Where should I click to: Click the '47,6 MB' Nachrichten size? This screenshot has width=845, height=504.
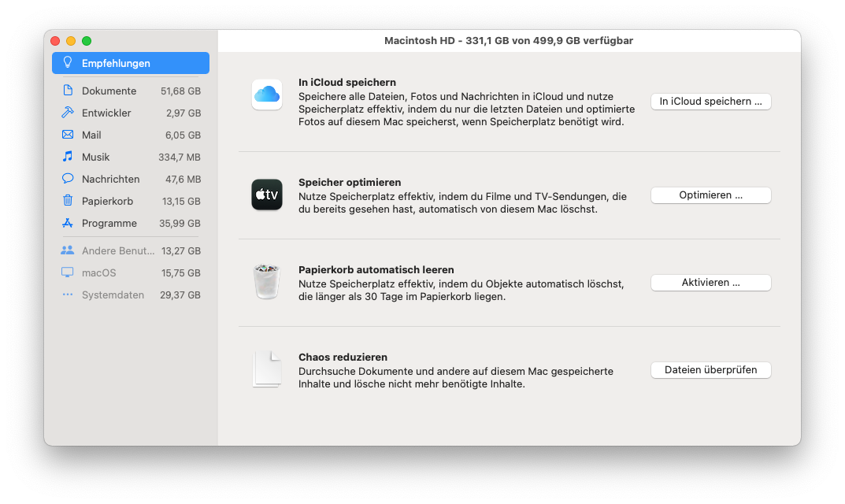point(183,180)
